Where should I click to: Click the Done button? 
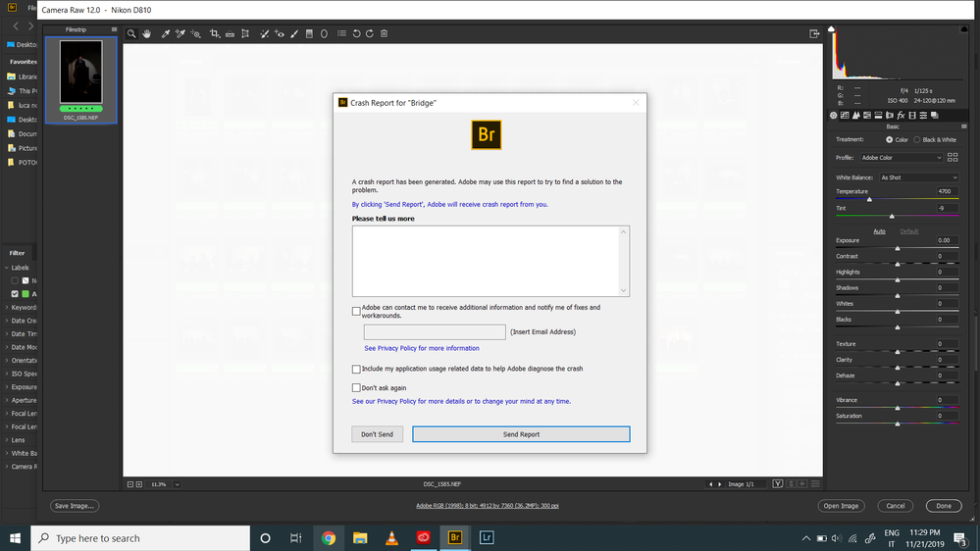(x=944, y=506)
